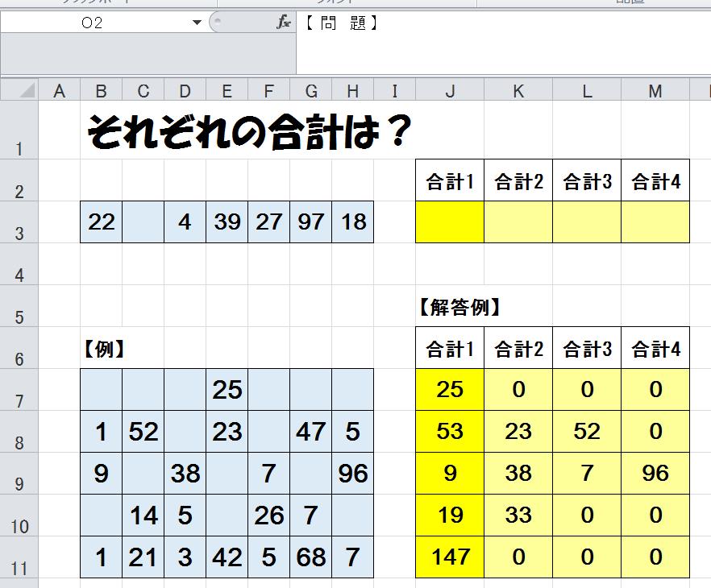Select column B header
711x588 pixels.
101,91
